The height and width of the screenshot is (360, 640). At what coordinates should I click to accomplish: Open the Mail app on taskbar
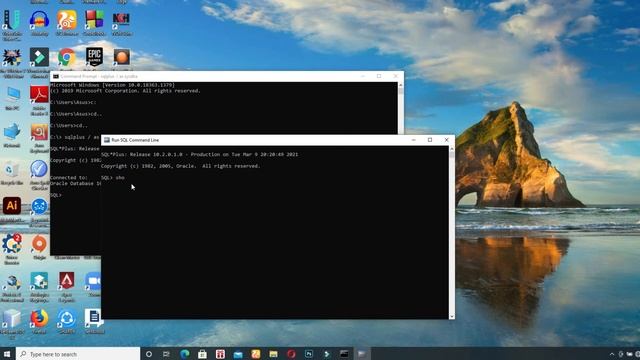[238, 354]
